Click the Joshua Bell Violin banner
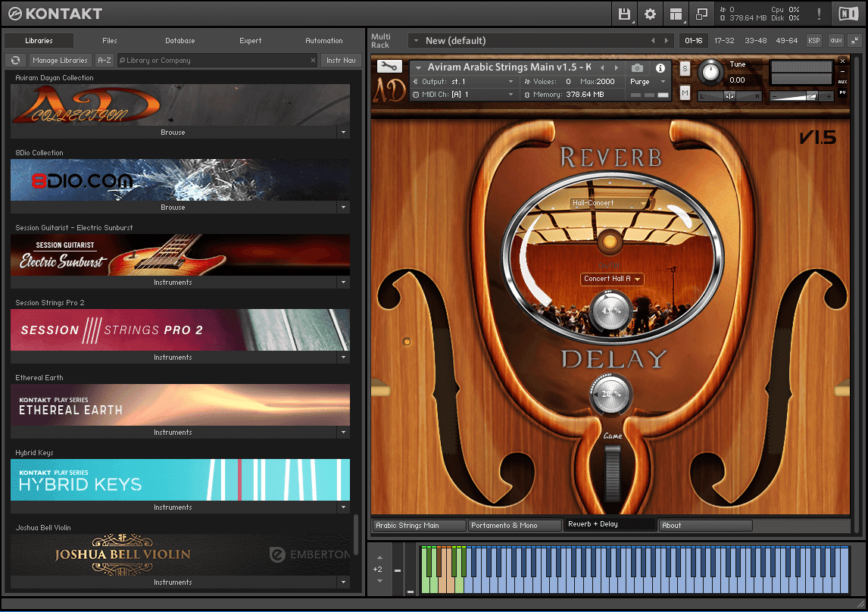The width and height of the screenshot is (868, 612). 180,554
